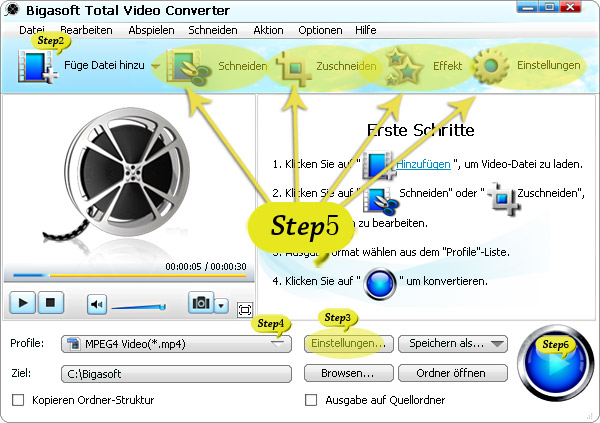Viewport: 600px width, 423px height.
Task: Adjust the volume slider
Action: point(139,307)
